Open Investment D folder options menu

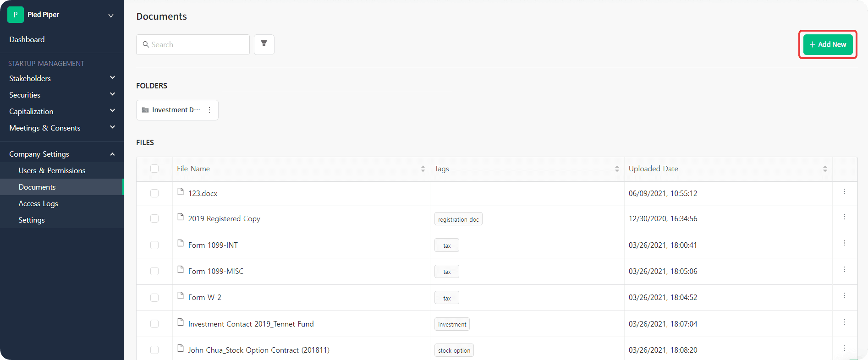point(209,110)
